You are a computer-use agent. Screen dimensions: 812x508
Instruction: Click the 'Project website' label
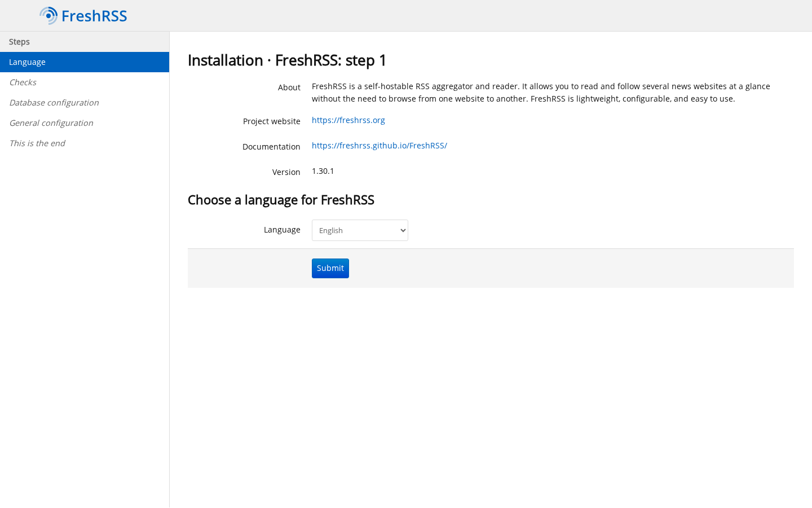point(272,121)
